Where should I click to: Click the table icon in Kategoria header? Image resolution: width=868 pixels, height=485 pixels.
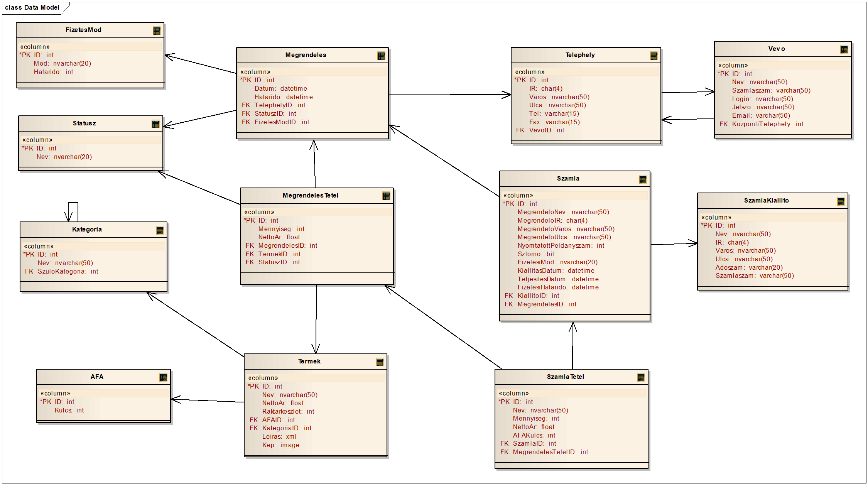(x=160, y=230)
